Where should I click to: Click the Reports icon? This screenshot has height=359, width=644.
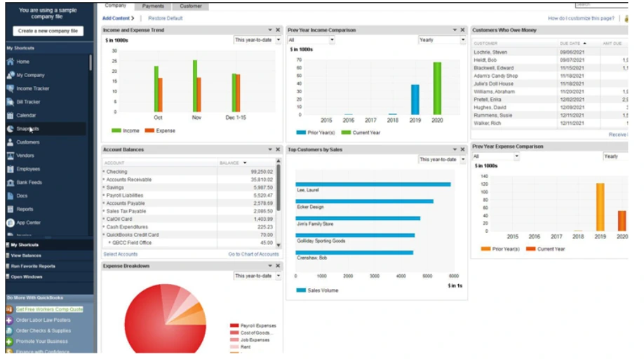click(11, 209)
